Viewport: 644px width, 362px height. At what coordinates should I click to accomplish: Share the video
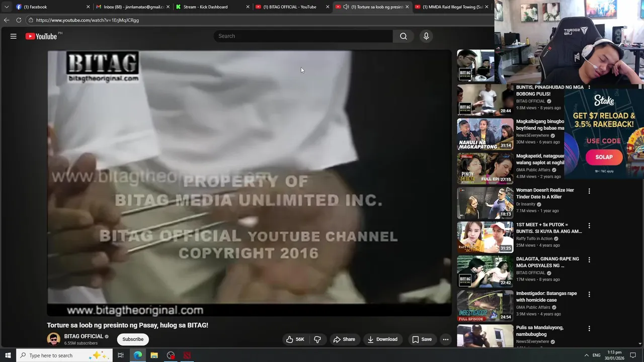344,339
